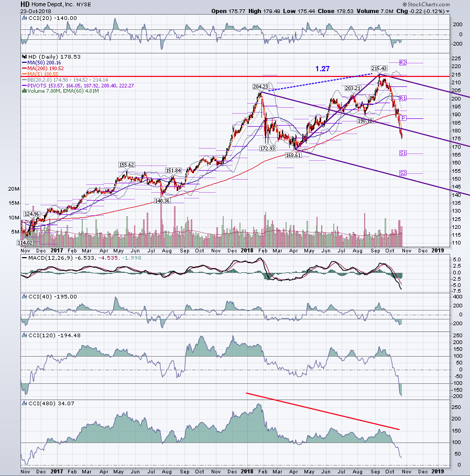Select the MA(5) 180.55 legend entry
The width and height of the screenshot is (470, 476).
tap(40, 74)
